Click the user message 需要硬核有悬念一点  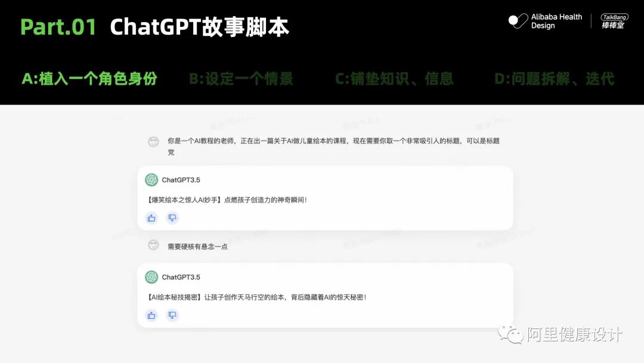(x=197, y=247)
